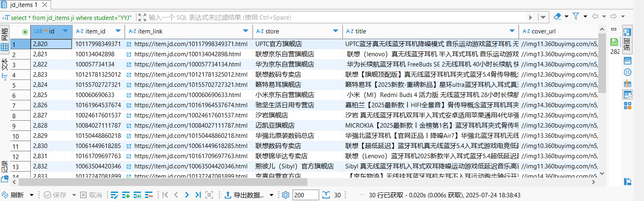Expand the 导出数据 export dropdown arrow

(271, 195)
